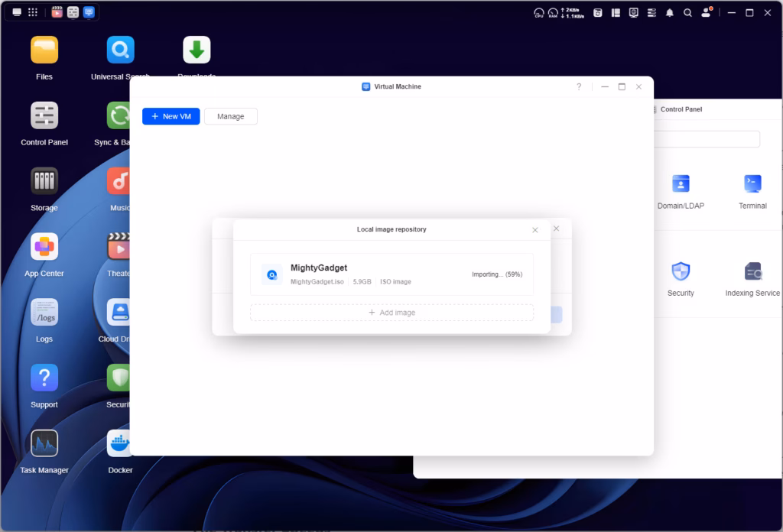The width and height of the screenshot is (783, 532).
Task: Close the Local image repository dialog
Action: [535, 230]
